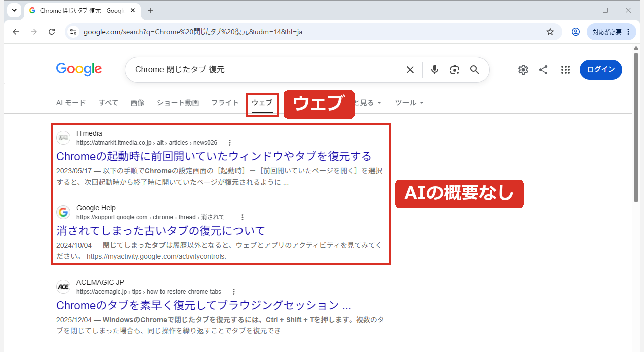Click the 'ITmedia' site name text

89,133
